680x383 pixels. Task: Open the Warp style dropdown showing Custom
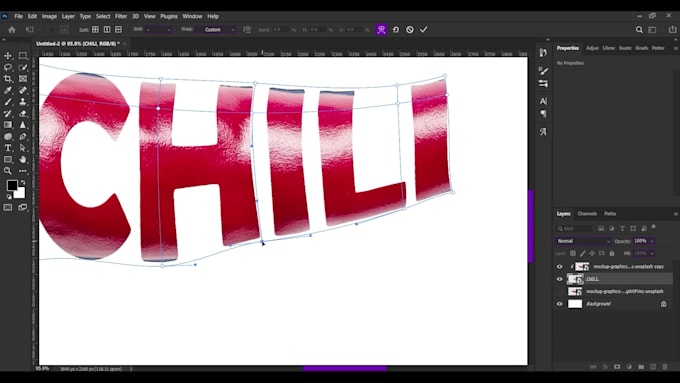pos(215,29)
